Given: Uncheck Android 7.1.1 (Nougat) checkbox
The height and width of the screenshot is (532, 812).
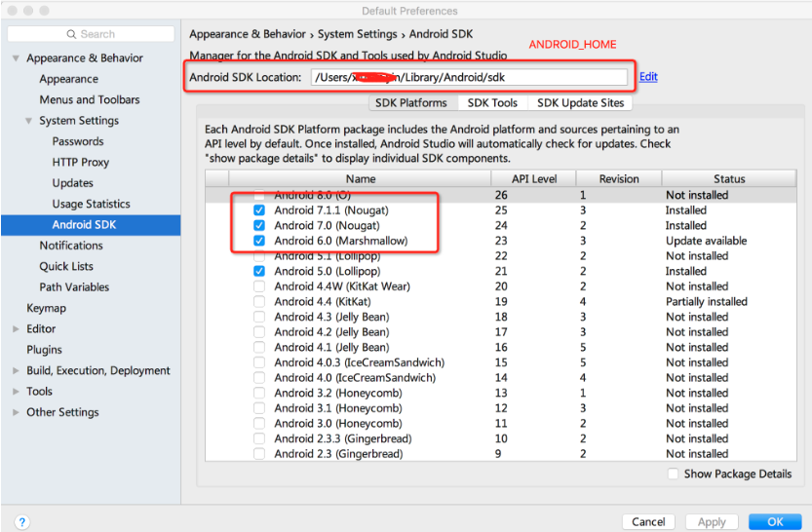Looking at the screenshot, I should [259, 210].
